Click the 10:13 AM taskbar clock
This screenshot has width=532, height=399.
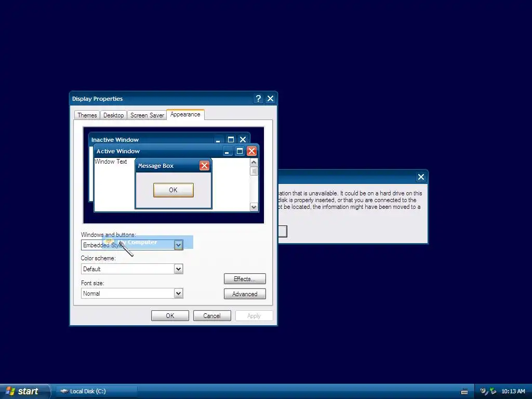(513, 391)
